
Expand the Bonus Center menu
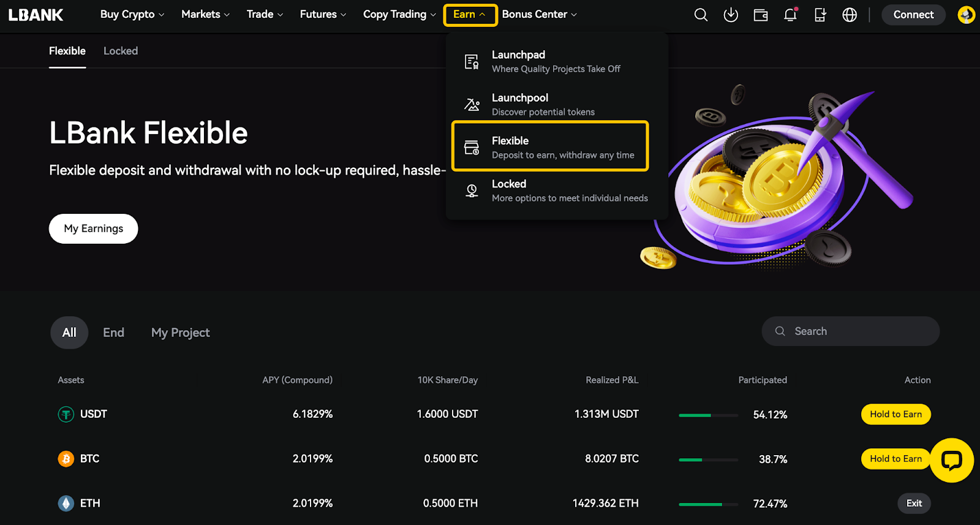[x=539, y=14]
